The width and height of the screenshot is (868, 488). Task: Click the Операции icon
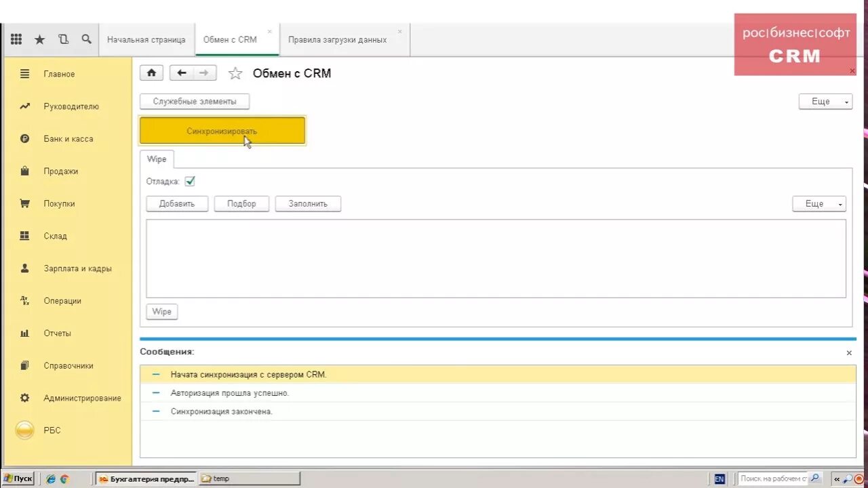[25, 301]
